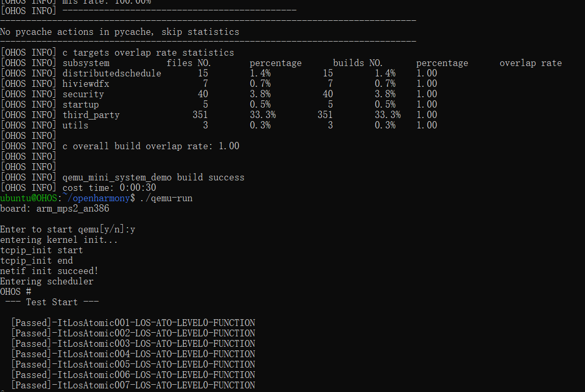
Task: Click the 'overlap rate' column header
Action: (530, 63)
